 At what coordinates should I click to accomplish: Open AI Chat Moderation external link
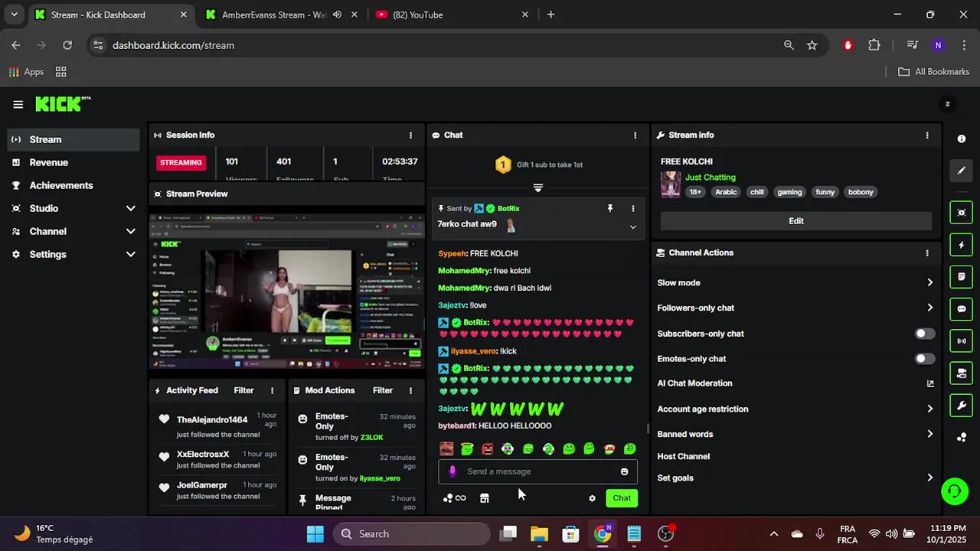(930, 383)
